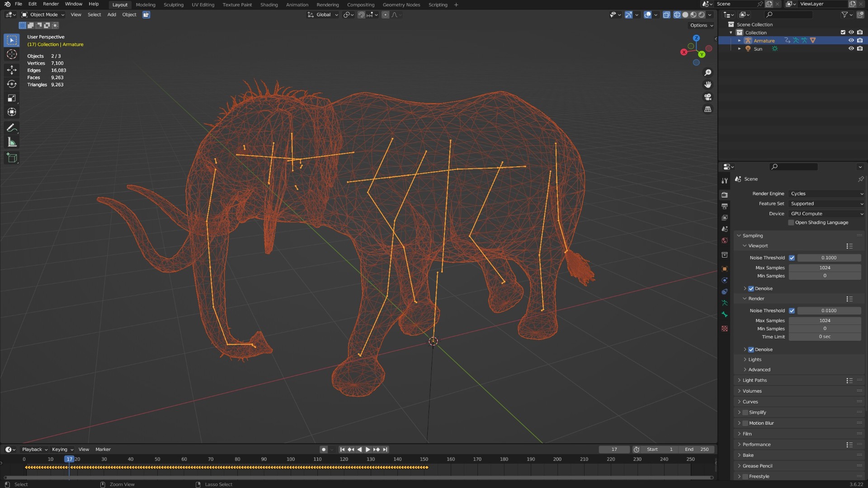Switch to the Modeling workspace tab
The width and height of the screenshot is (868, 488).
(146, 5)
